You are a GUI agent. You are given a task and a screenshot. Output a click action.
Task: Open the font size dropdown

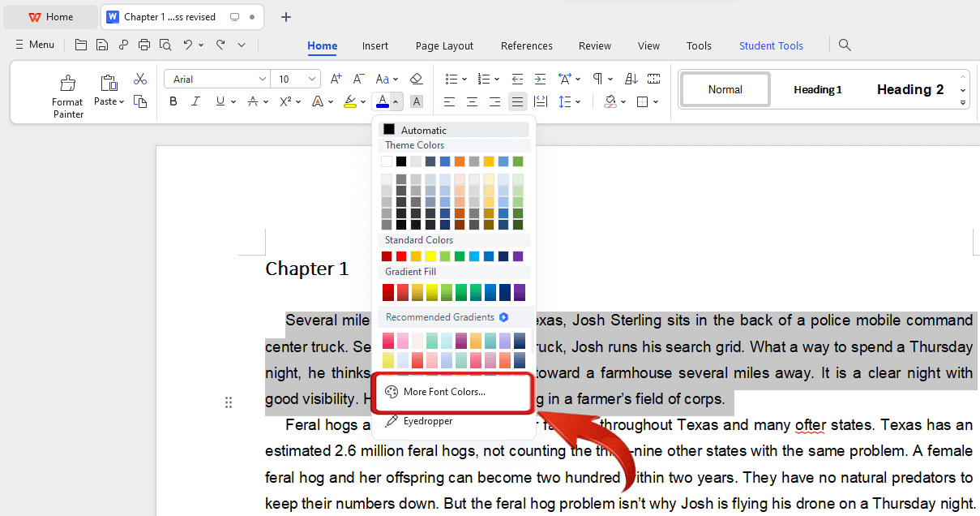(313, 79)
